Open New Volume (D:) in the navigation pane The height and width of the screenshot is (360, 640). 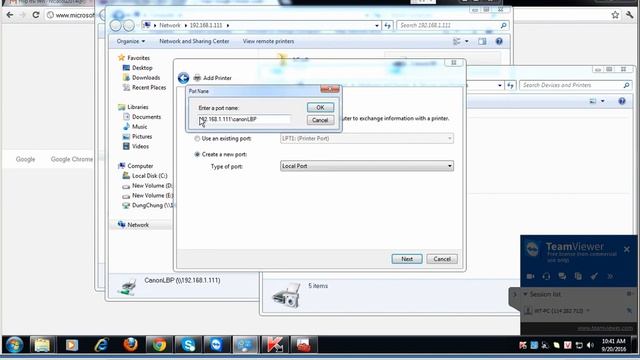click(x=147, y=186)
